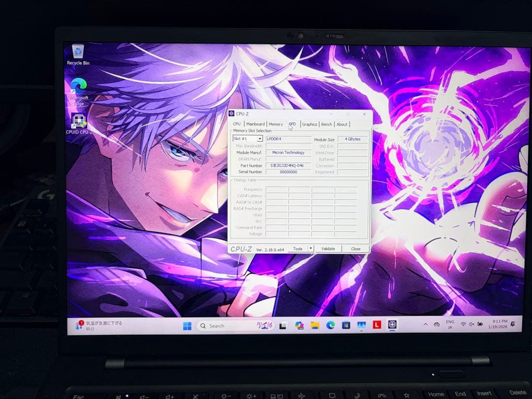Switch to the Graphics tab

click(309, 124)
